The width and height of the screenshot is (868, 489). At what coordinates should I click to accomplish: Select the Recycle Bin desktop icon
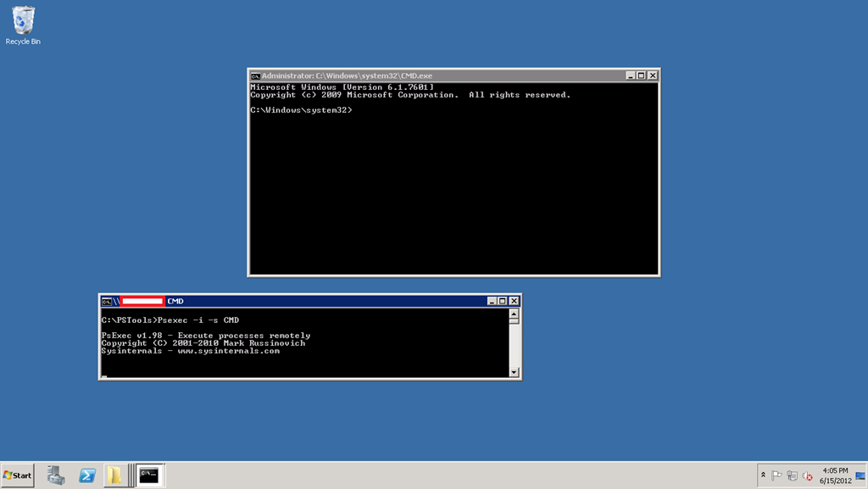tap(23, 25)
